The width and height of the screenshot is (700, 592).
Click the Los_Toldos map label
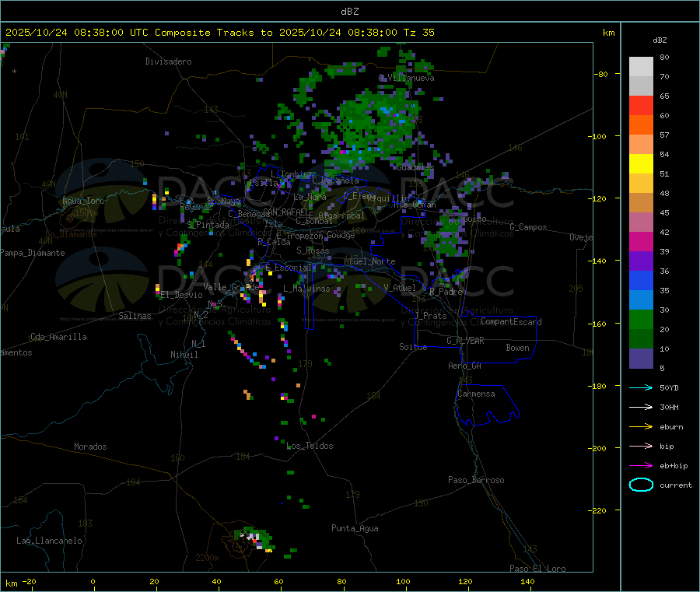[x=310, y=446]
